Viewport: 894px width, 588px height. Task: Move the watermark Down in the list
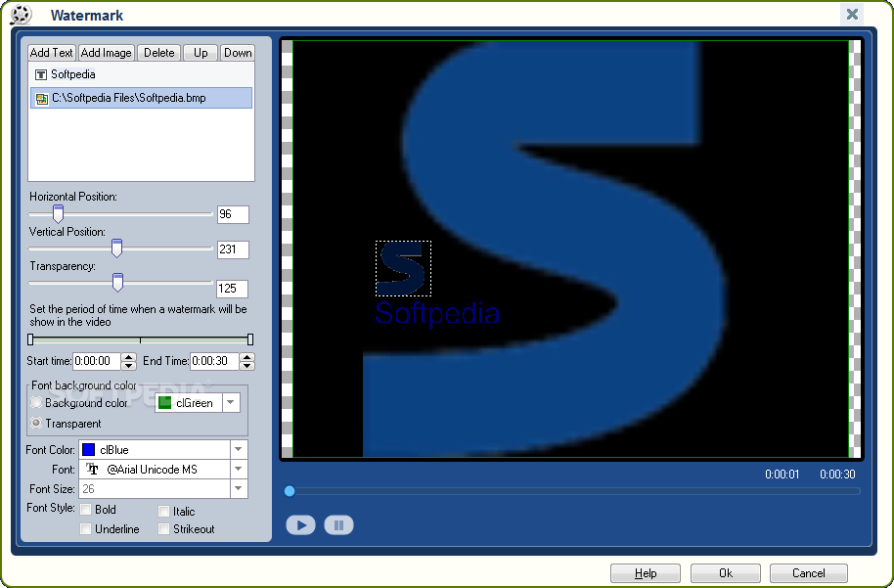pyautogui.click(x=238, y=53)
